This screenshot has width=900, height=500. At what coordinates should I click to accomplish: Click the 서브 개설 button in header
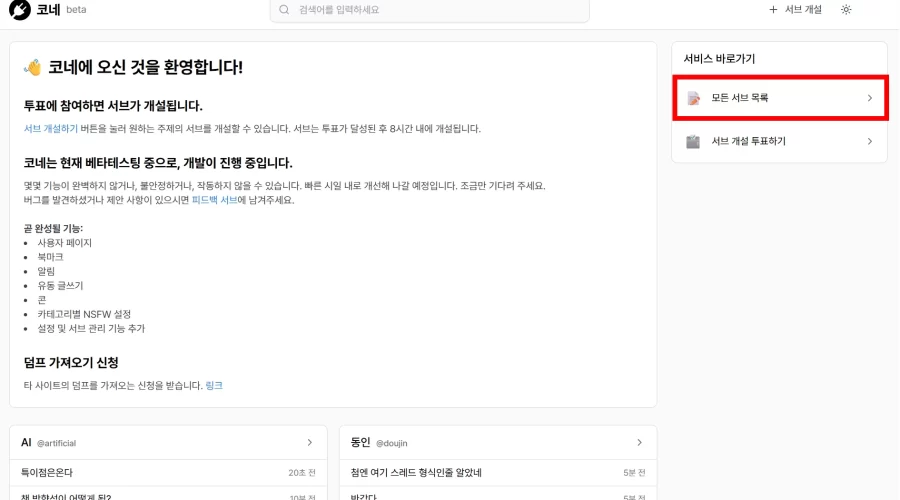coord(796,10)
